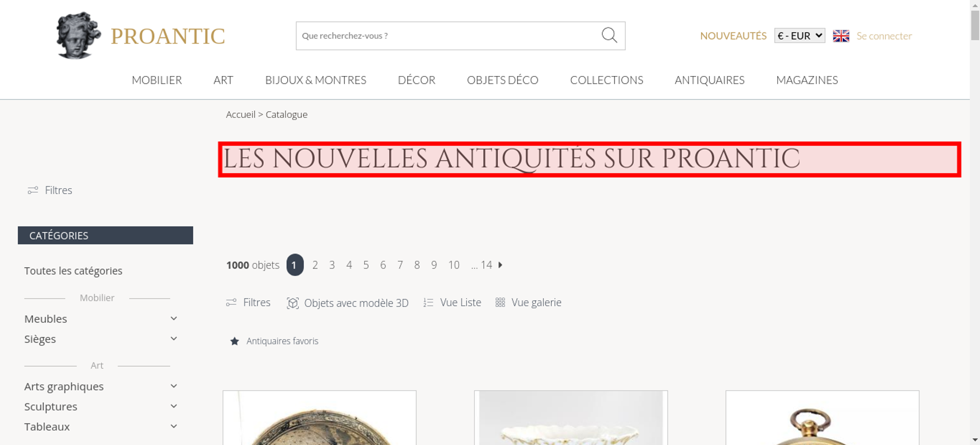
Task: Go to page 5 of results
Action: pos(366,265)
